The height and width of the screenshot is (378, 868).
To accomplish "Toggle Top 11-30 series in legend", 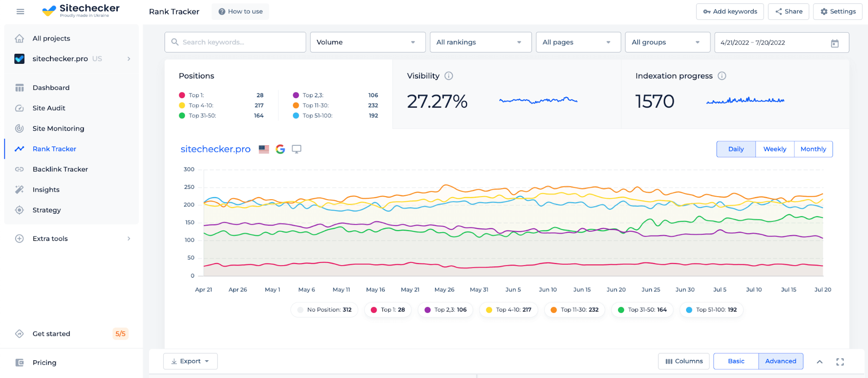I will coord(574,310).
